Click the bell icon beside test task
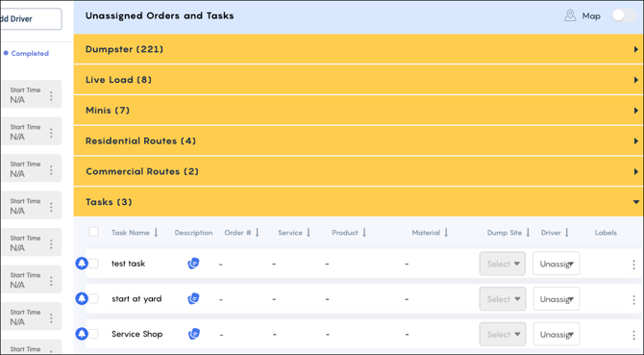The width and height of the screenshot is (644, 355). tap(82, 264)
